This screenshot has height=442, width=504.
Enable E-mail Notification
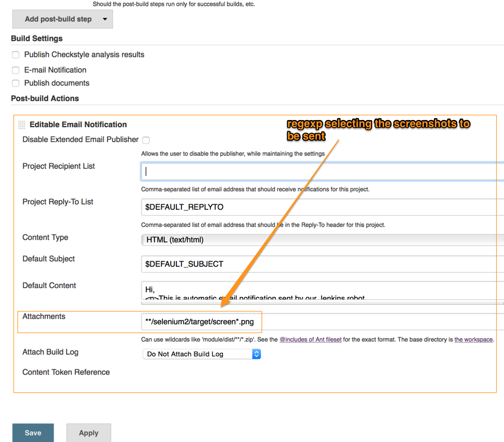click(x=15, y=70)
